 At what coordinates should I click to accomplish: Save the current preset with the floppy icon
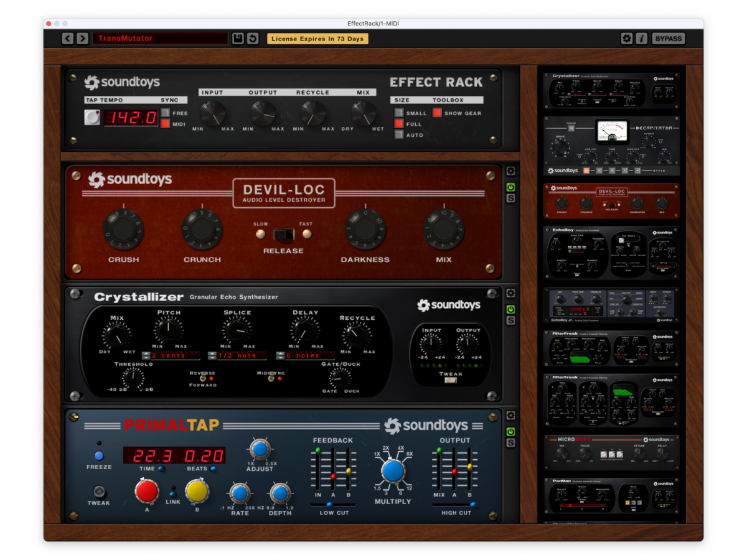pyautogui.click(x=238, y=39)
